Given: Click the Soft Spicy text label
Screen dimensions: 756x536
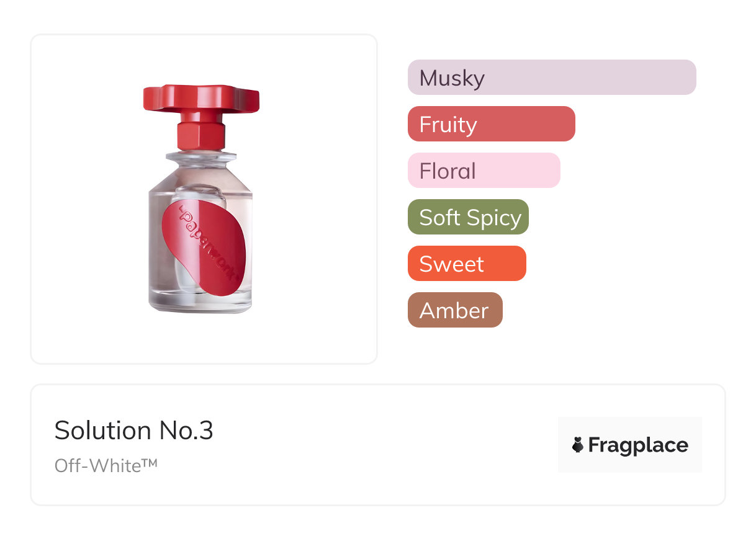Looking at the screenshot, I should point(470,218).
